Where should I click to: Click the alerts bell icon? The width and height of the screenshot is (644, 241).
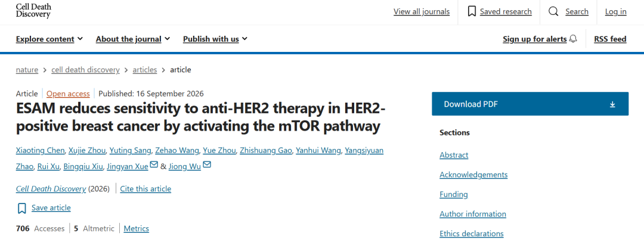pyautogui.click(x=573, y=39)
